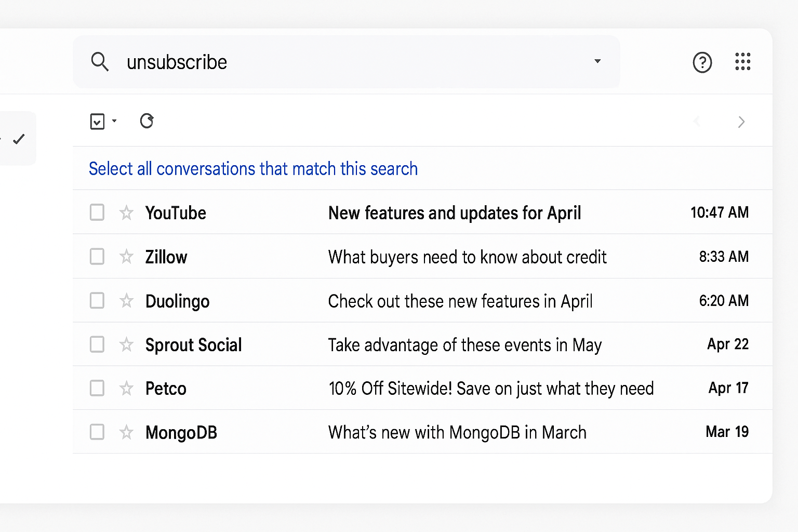The height and width of the screenshot is (532, 798).
Task: Refresh the email list
Action: pos(147,121)
